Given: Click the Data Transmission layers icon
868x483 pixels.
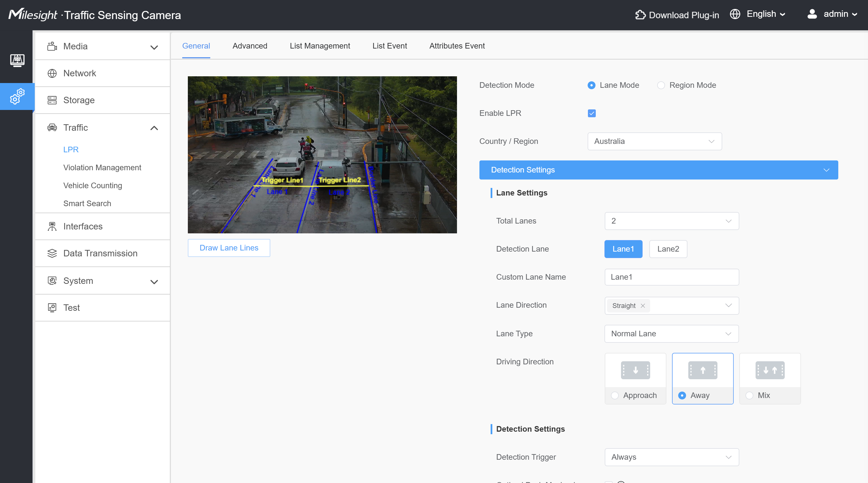Looking at the screenshot, I should [52, 253].
